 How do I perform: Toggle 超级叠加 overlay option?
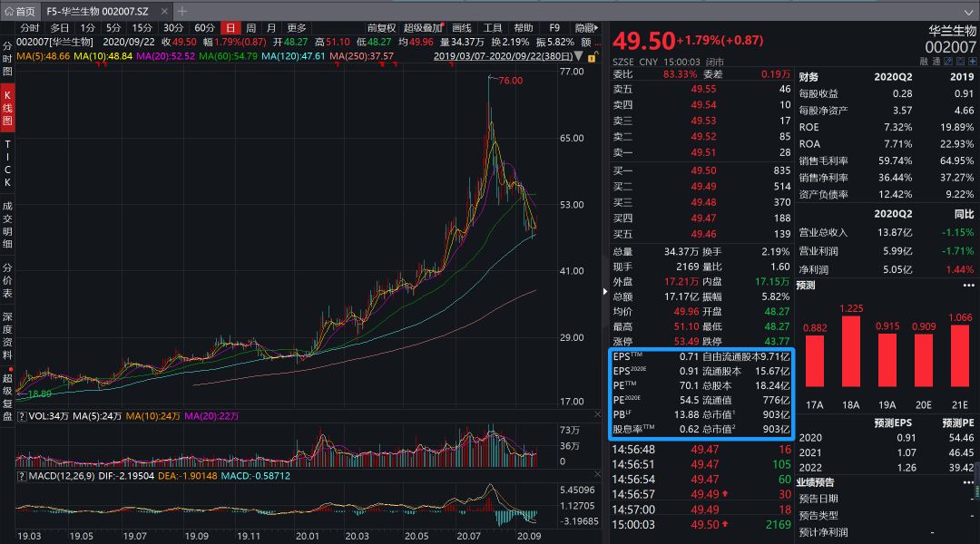[x=424, y=28]
